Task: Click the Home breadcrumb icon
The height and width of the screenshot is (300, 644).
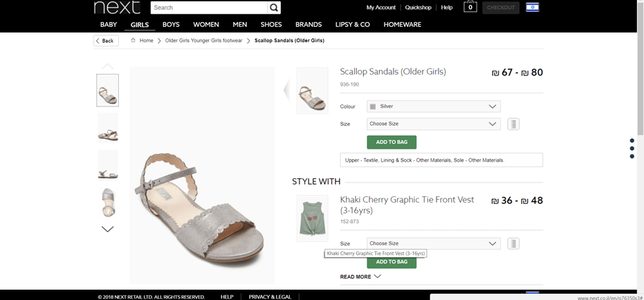Action: pyautogui.click(x=134, y=41)
